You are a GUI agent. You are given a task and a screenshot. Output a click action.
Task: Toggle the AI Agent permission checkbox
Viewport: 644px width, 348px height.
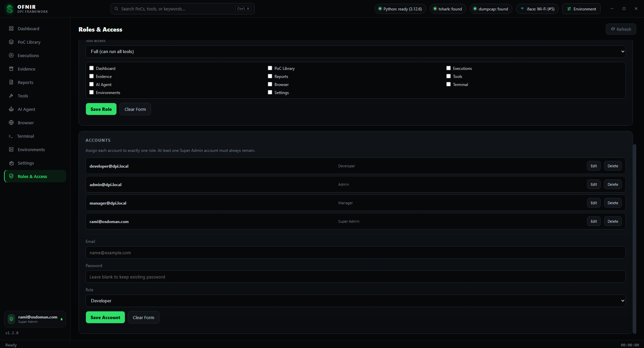91,84
